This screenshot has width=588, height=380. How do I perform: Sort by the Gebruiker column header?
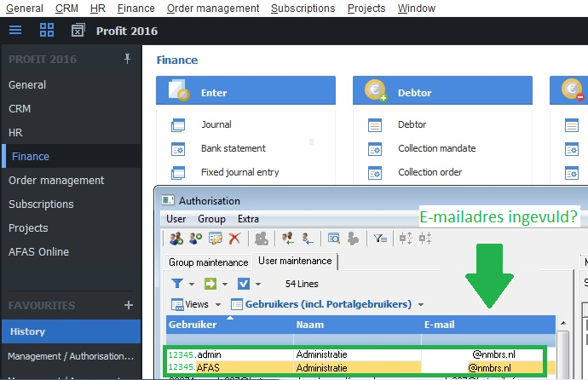[x=229, y=325]
